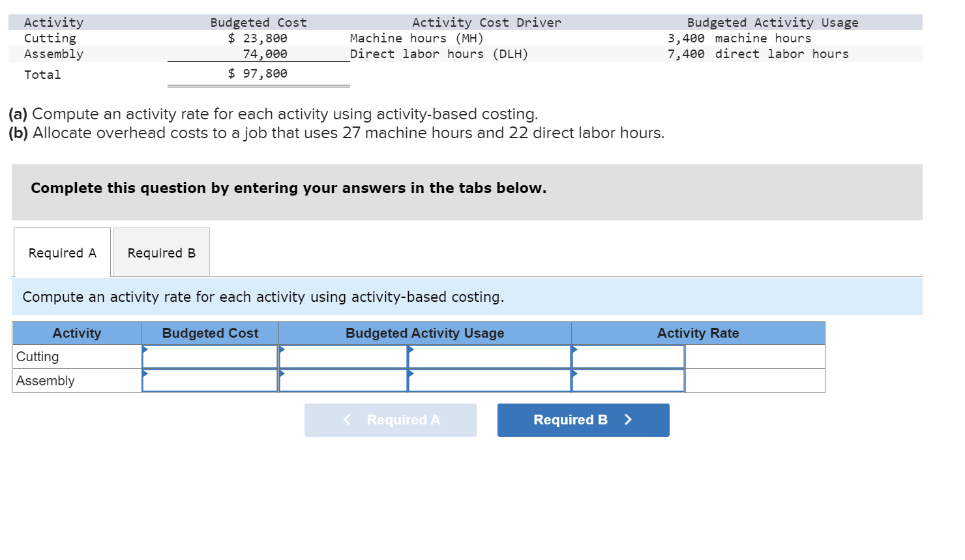Click the Required B navigation button
Screen dimensions: 965x560
[x=582, y=420]
